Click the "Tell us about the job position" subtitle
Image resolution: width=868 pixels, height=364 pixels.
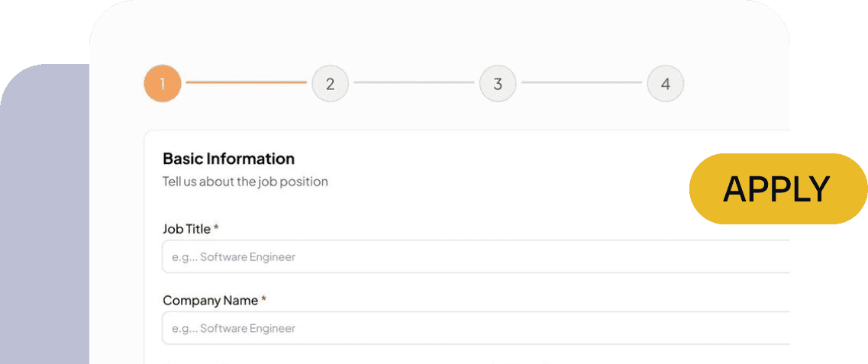(x=245, y=182)
